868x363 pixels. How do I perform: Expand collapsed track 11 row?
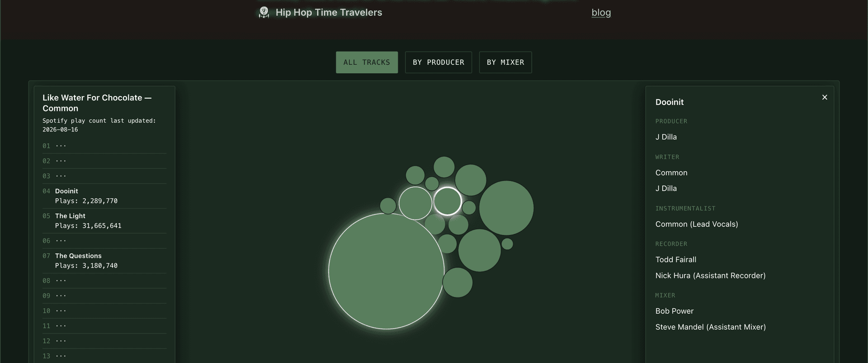pyautogui.click(x=104, y=326)
